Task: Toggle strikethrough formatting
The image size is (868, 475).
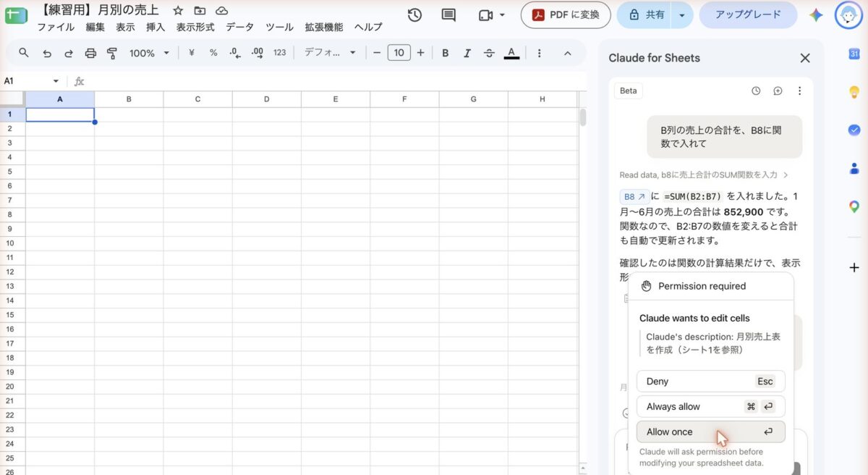Action: click(489, 53)
